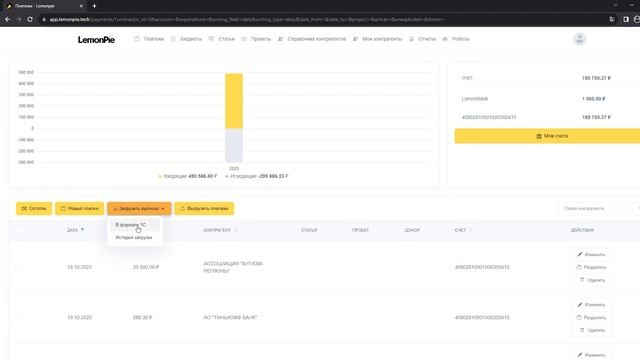Image resolution: width=640 pixels, height=360 pixels.
Task: Click Изменить in the bottom partially visible row
Action: (x=591, y=355)
